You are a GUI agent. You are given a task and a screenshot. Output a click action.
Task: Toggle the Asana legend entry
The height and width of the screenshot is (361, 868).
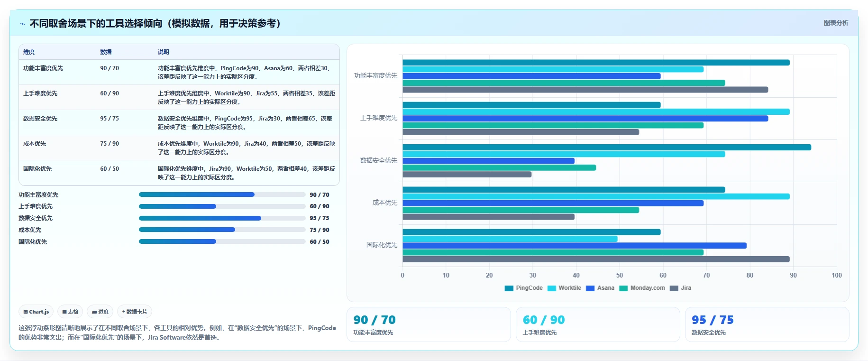[600, 288]
